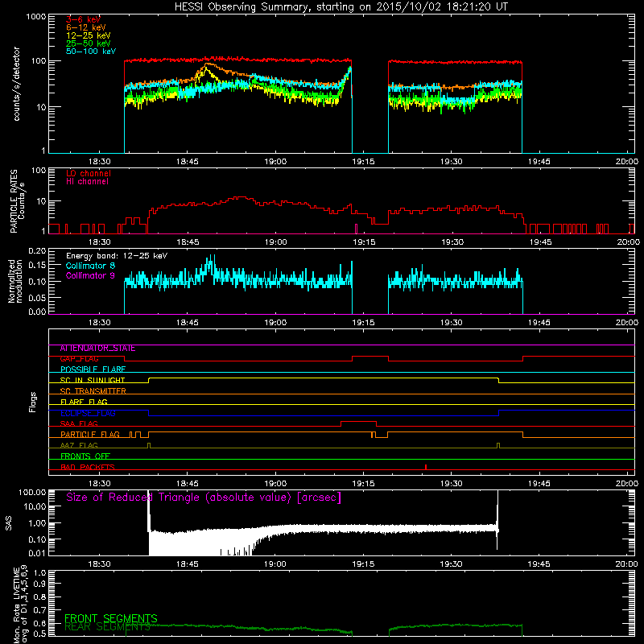The image size is (644, 644).
Task: Select the red 3-6 keV legend label
Action: pos(83,19)
